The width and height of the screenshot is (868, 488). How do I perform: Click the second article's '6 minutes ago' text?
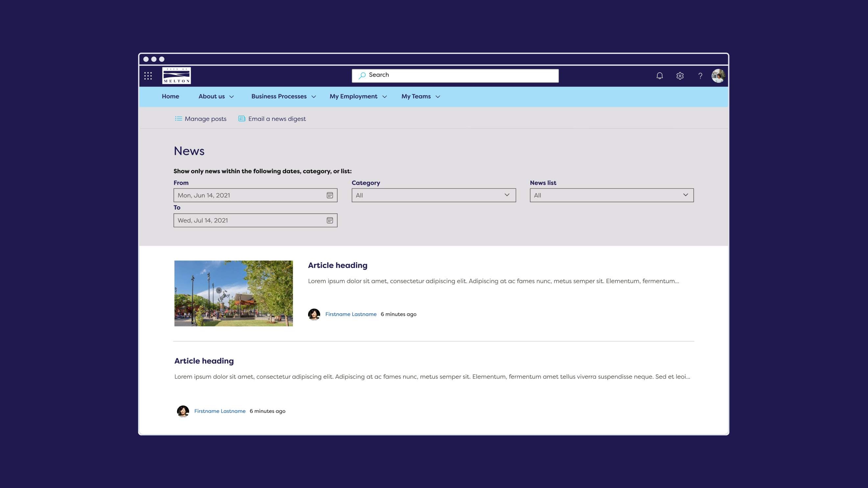pos(267,411)
